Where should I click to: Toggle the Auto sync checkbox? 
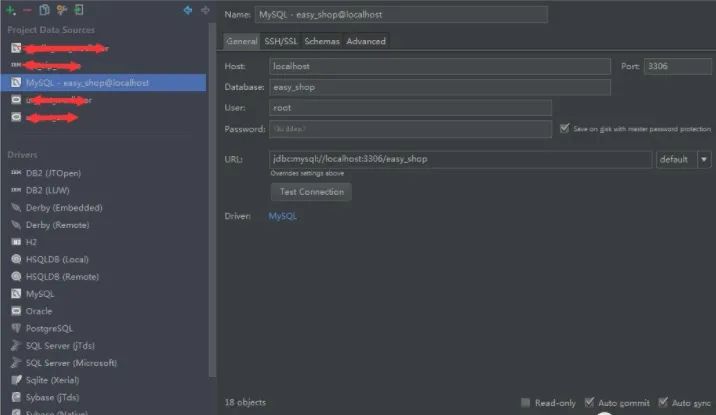point(663,402)
